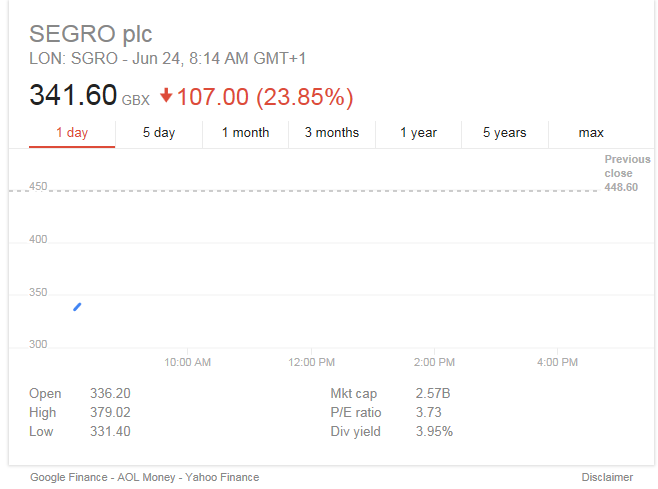Click the Disclaimer link
The image size is (658, 489).
tap(607, 477)
